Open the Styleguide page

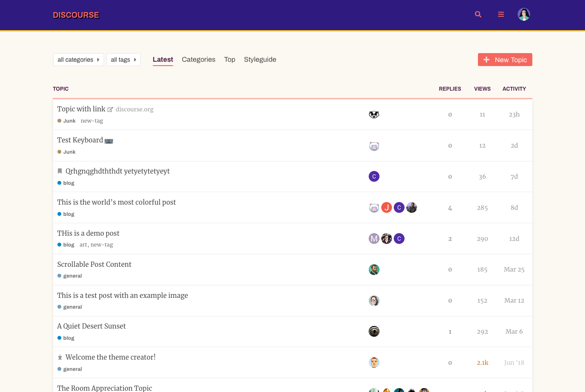pos(260,59)
